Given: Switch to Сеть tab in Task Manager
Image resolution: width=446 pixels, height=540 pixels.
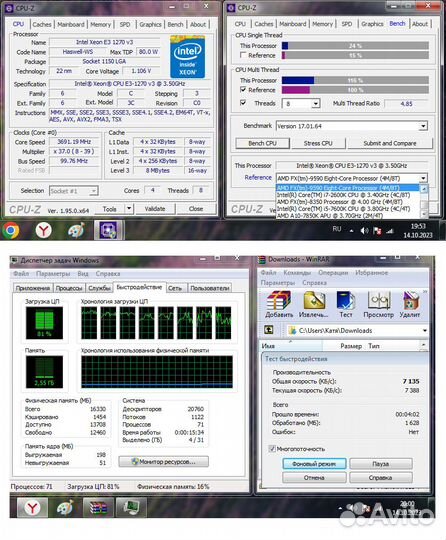Looking at the screenshot, I should click(x=175, y=288).
